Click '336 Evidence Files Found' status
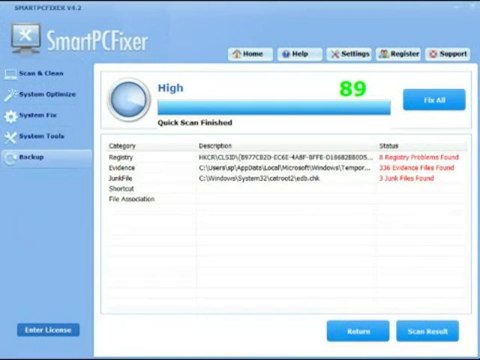480x360 pixels. [417, 168]
